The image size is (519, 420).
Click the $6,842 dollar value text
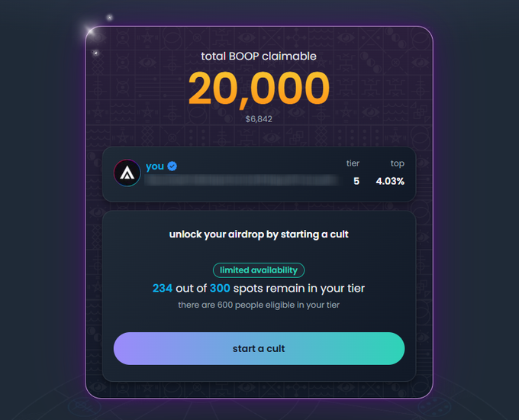[259, 119]
